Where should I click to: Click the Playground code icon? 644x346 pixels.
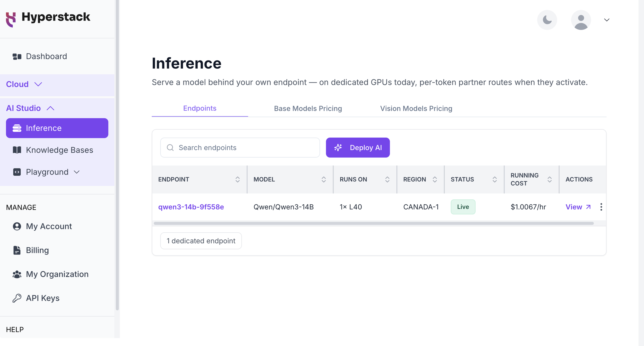[17, 172]
